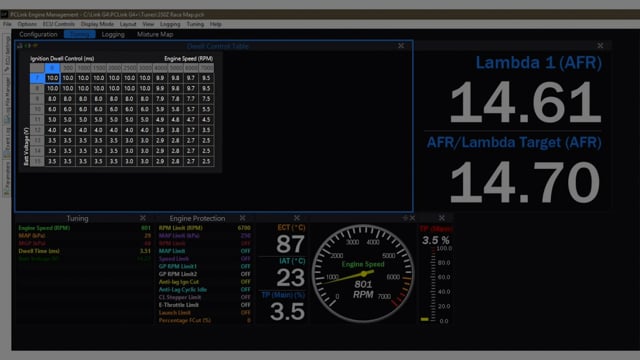Select the 15 V row header

[x=37, y=161]
